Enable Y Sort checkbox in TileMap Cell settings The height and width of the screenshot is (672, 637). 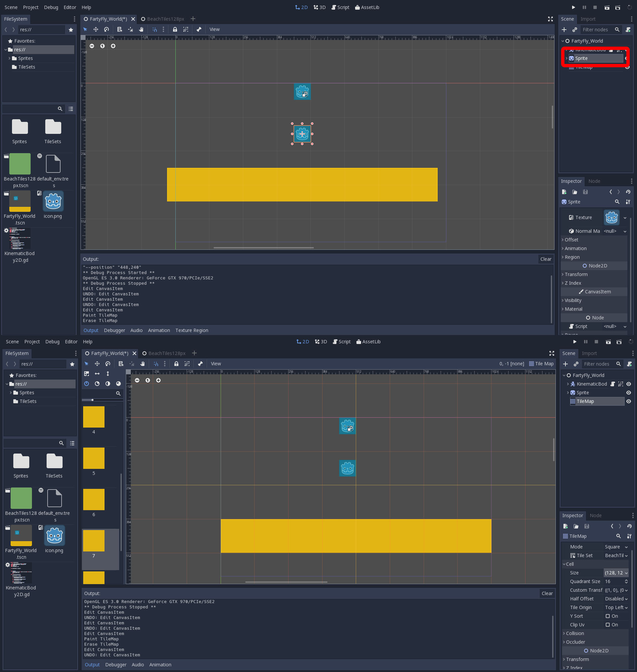pyautogui.click(x=608, y=616)
